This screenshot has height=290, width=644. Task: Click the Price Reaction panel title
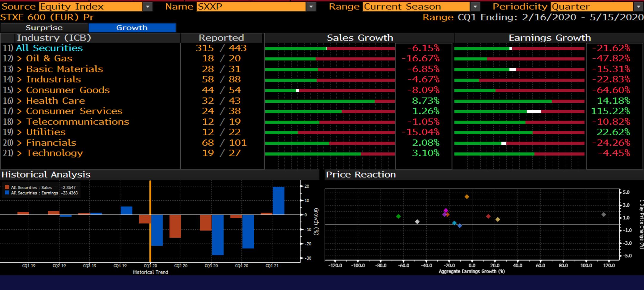(361, 174)
